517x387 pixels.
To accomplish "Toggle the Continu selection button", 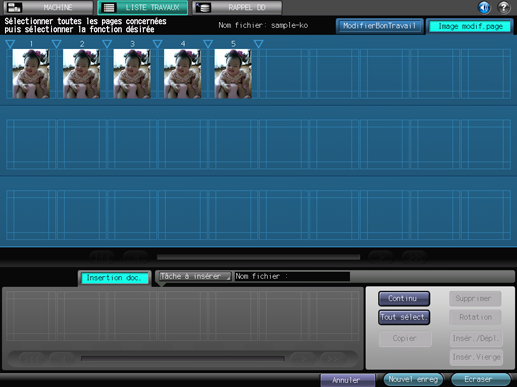I will 404,298.
